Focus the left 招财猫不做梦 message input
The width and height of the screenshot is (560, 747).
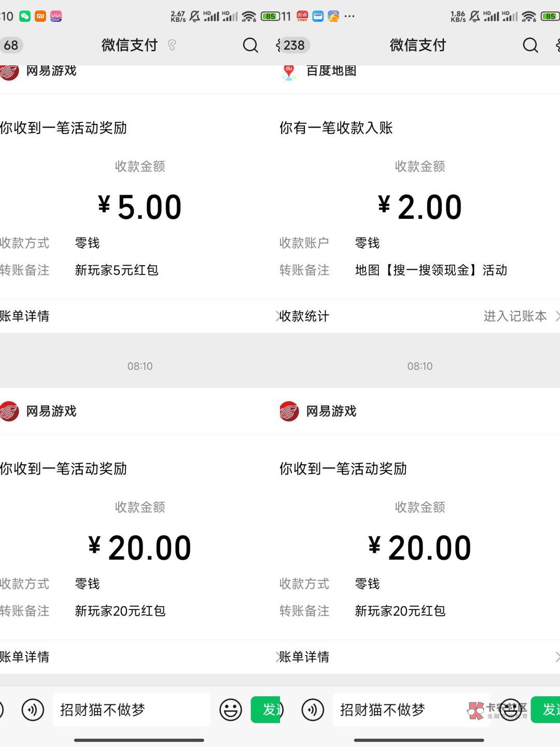click(x=131, y=710)
